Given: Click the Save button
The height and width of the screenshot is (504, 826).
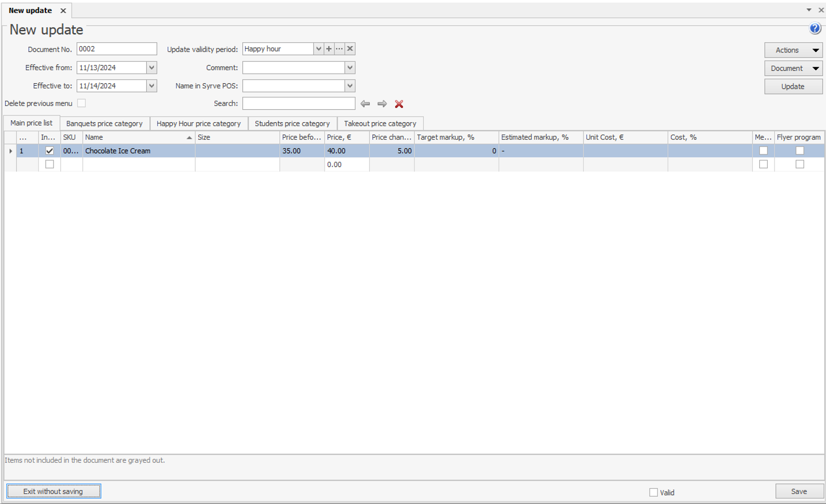Looking at the screenshot, I should [x=798, y=492].
